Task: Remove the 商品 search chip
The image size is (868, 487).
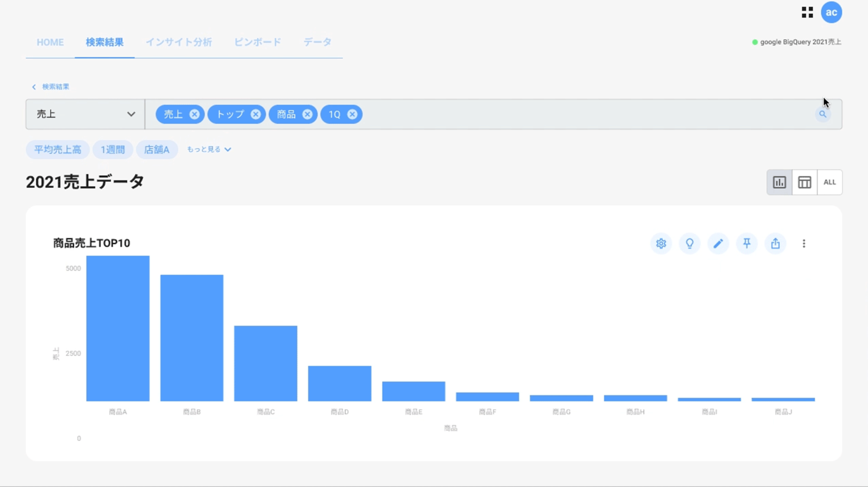Action: 307,114
